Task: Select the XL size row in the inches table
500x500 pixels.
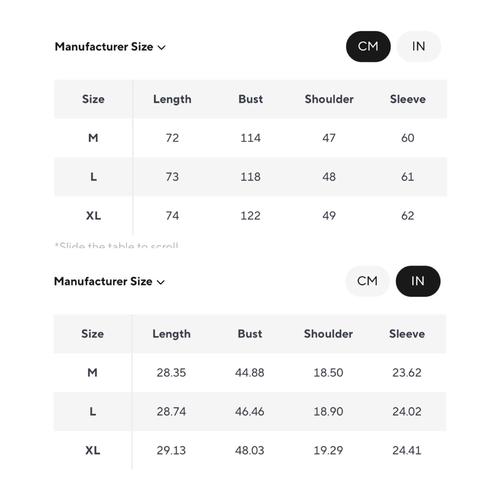Action: click(x=250, y=450)
